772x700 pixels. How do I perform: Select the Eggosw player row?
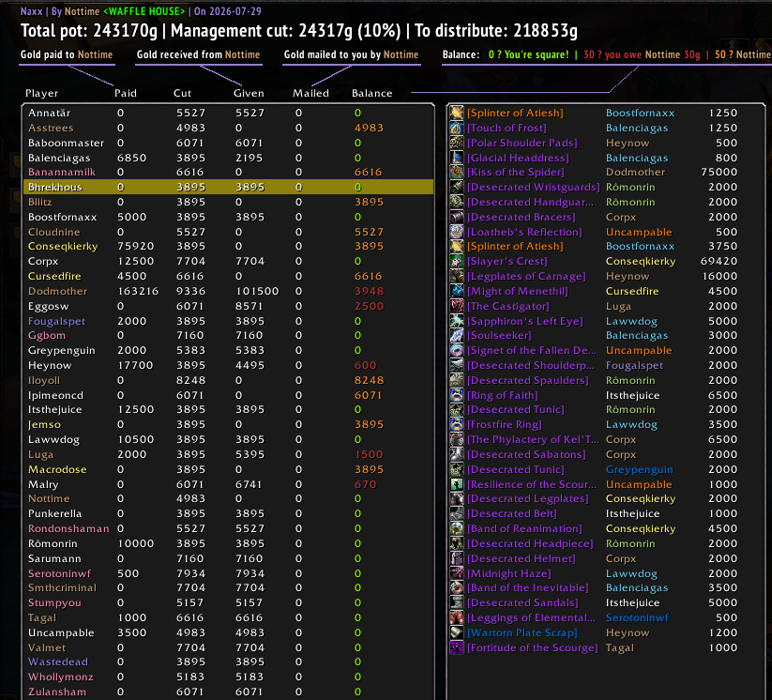(229, 306)
